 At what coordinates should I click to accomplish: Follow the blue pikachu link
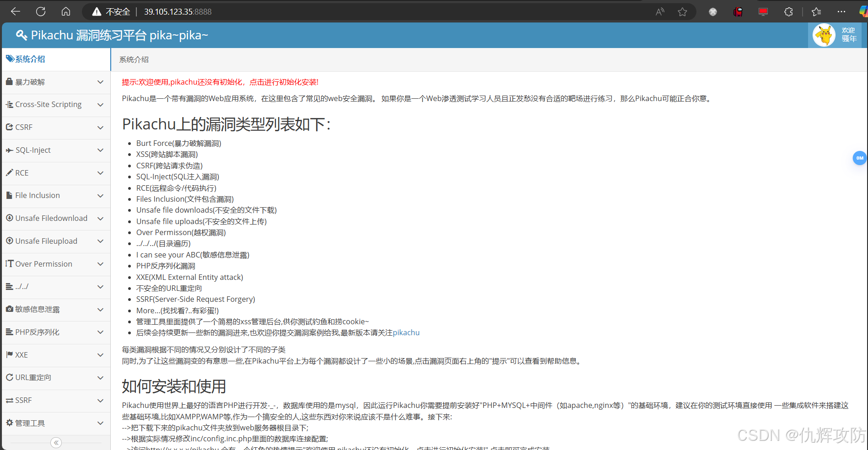pos(406,332)
